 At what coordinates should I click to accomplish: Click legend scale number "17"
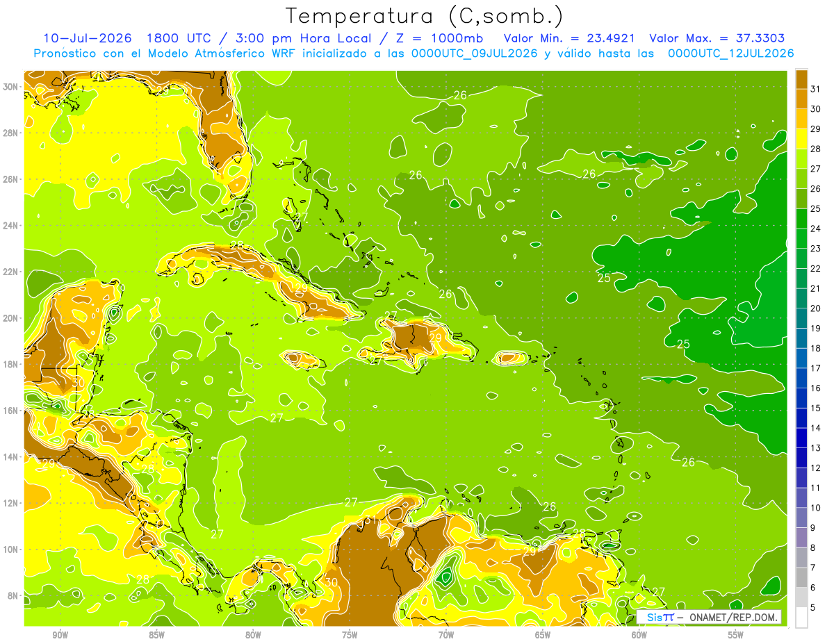[815, 368]
